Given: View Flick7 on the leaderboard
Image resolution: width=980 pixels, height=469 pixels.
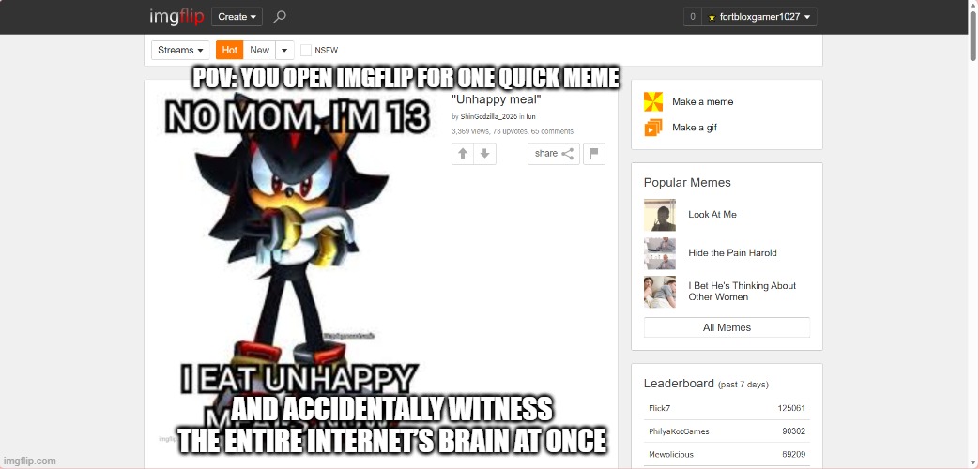Looking at the screenshot, I should (659, 408).
